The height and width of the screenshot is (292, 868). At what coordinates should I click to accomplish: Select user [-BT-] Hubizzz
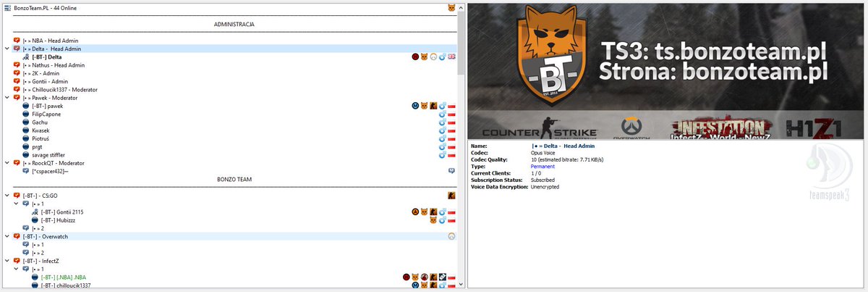tap(57, 220)
